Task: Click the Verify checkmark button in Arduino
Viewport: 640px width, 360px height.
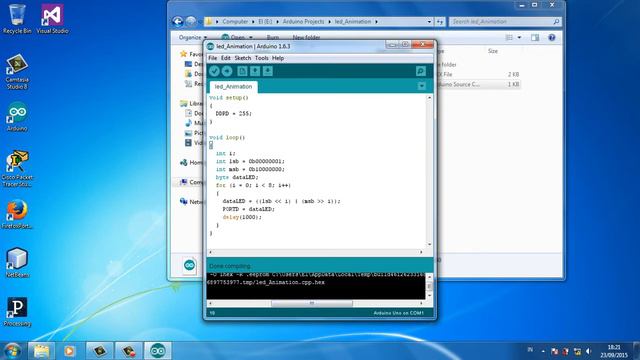Action: pyautogui.click(x=214, y=71)
